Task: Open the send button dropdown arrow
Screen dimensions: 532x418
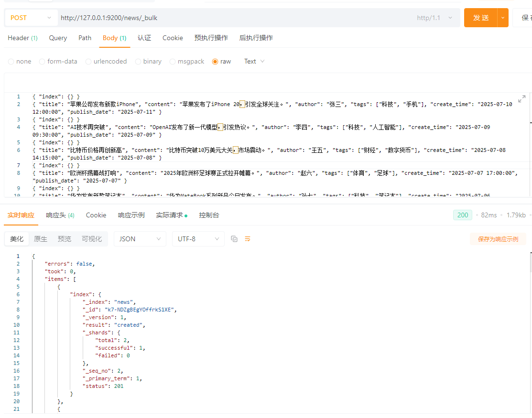Action: [503, 18]
